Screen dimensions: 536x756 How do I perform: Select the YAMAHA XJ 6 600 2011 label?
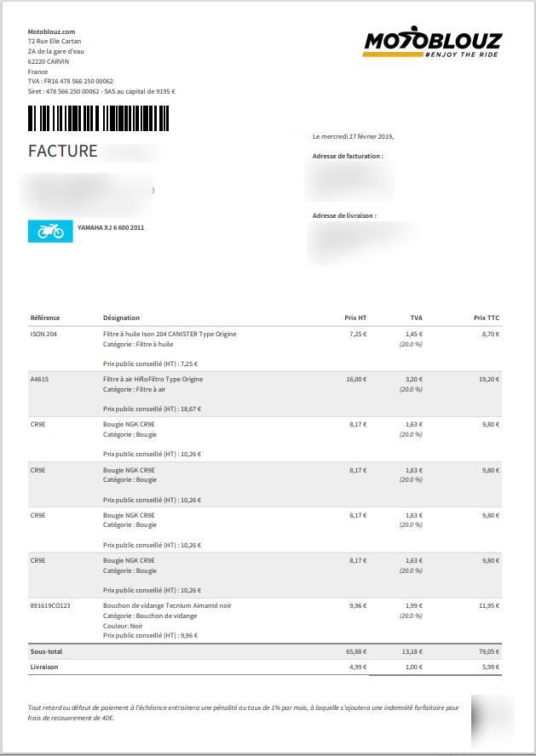point(111,227)
